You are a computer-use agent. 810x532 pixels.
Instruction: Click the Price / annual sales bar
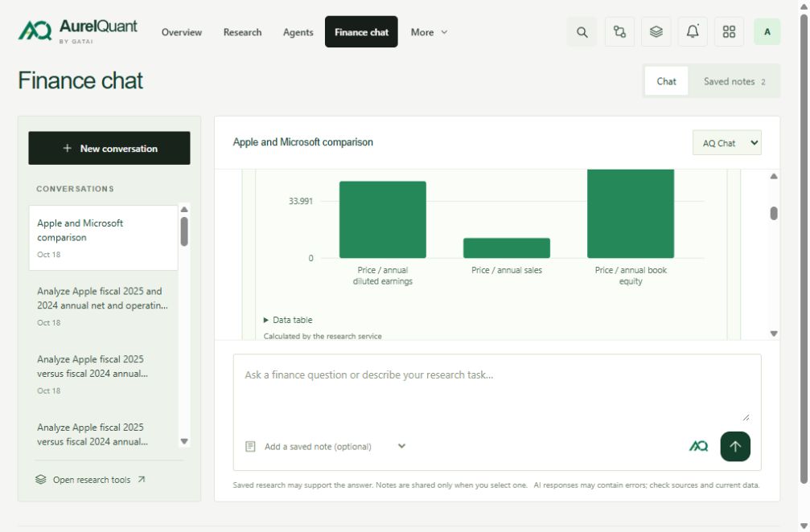[507, 248]
